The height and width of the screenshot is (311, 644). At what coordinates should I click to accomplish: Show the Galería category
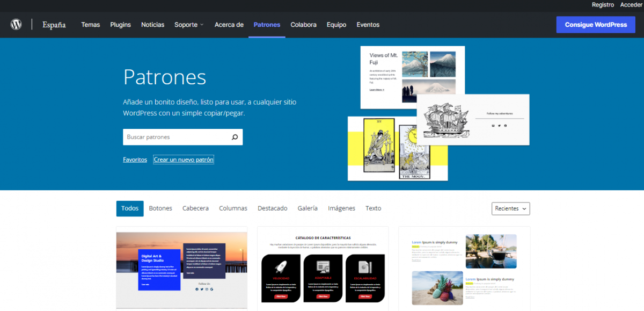pyautogui.click(x=308, y=208)
